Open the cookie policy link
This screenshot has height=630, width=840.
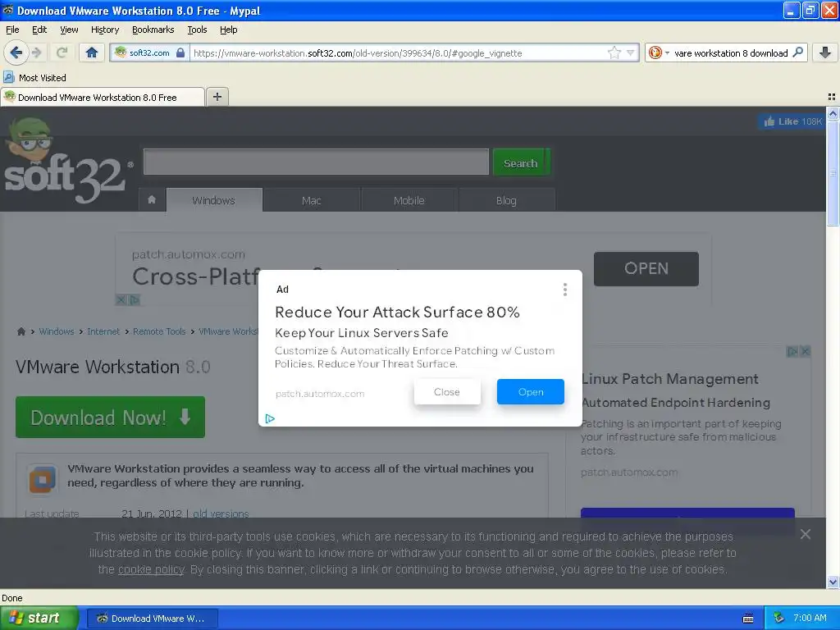click(151, 569)
